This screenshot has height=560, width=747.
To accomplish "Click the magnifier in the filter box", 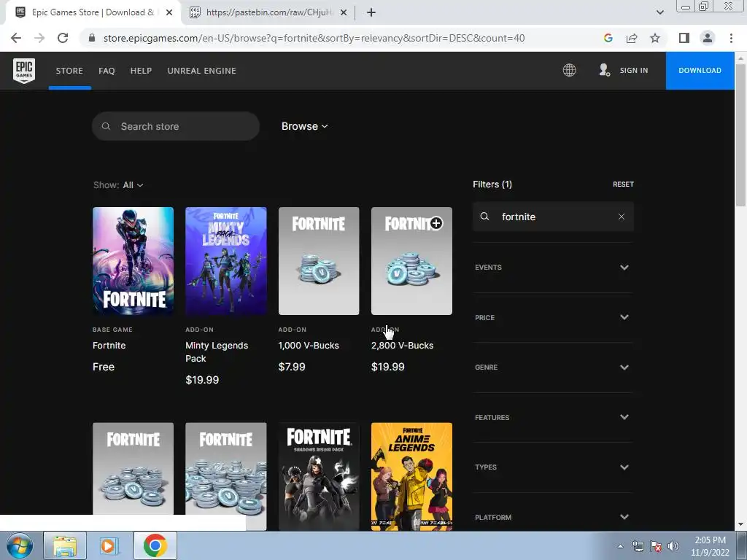I will [x=484, y=217].
